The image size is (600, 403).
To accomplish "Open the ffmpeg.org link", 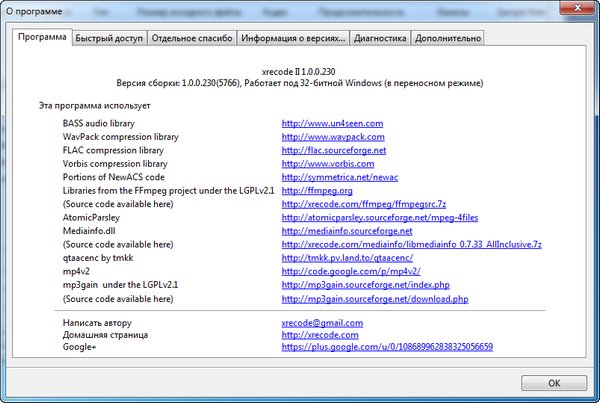I will 317,190.
